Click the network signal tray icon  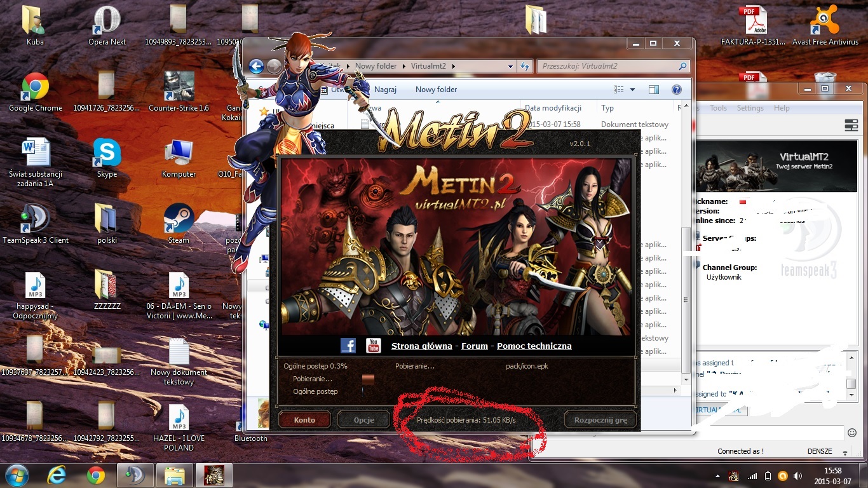point(752,476)
